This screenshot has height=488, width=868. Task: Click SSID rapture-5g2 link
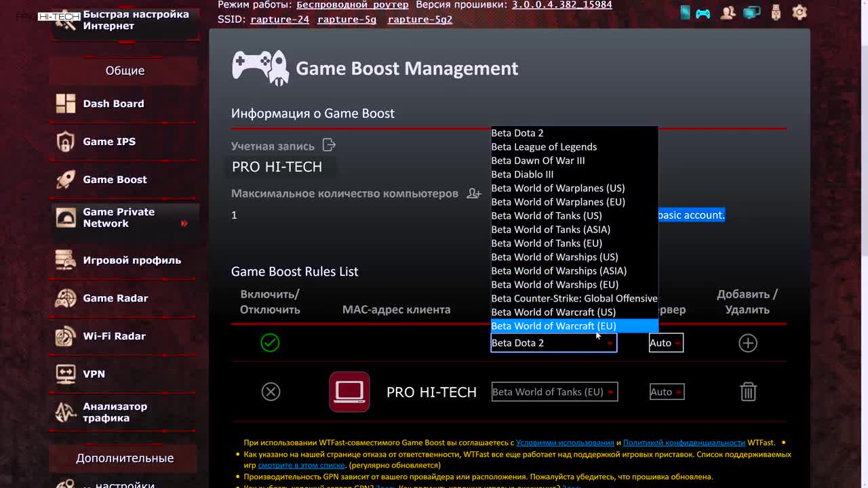point(420,20)
